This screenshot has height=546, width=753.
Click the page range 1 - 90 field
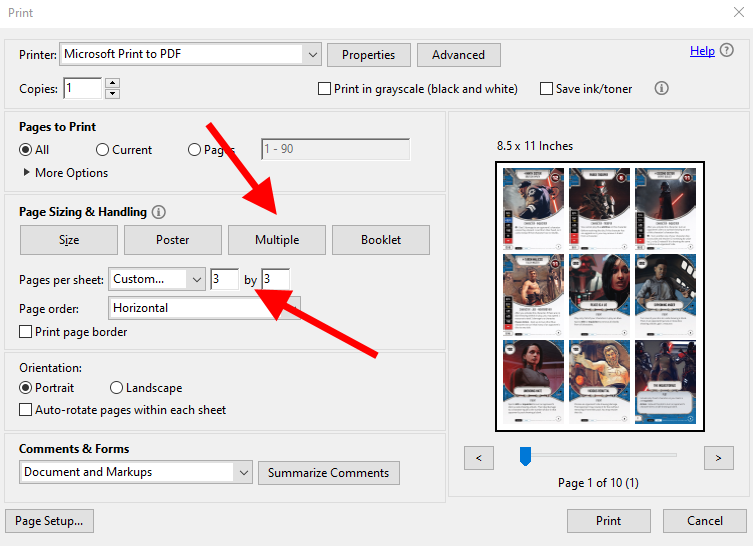(336, 149)
